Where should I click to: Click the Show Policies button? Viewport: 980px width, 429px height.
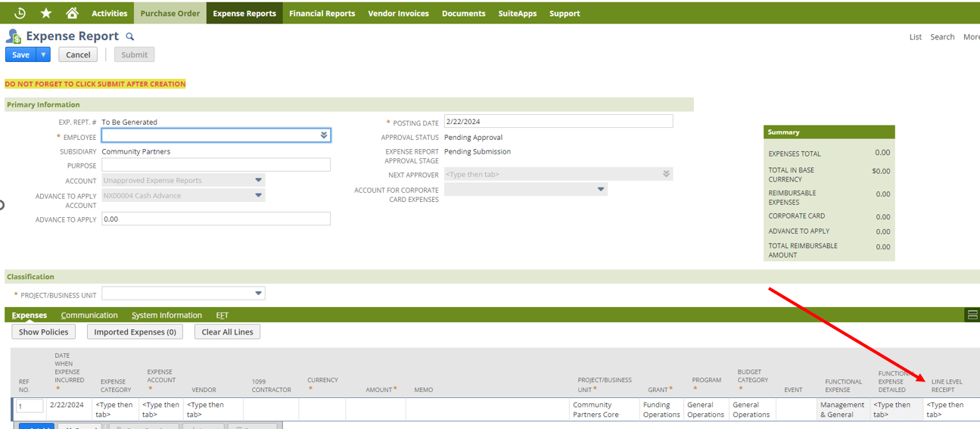(x=44, y=332)
